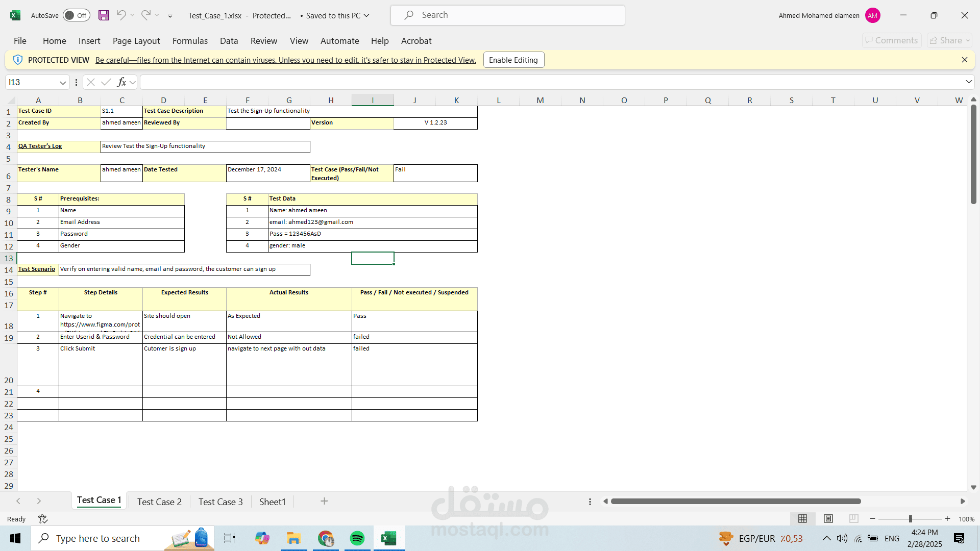980x551 pixels.
Task: Switch to Normal view icon
Action: (x=802, y=519)
